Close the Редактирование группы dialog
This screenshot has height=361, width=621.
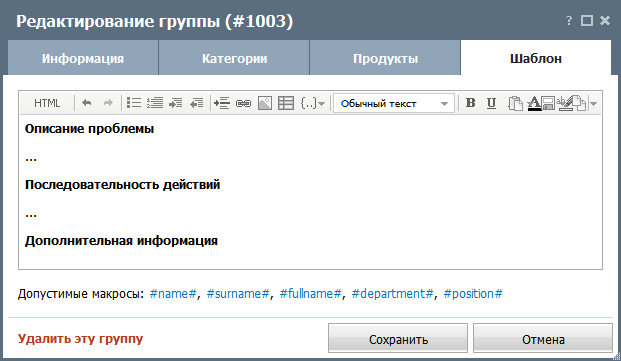point(605,21)
